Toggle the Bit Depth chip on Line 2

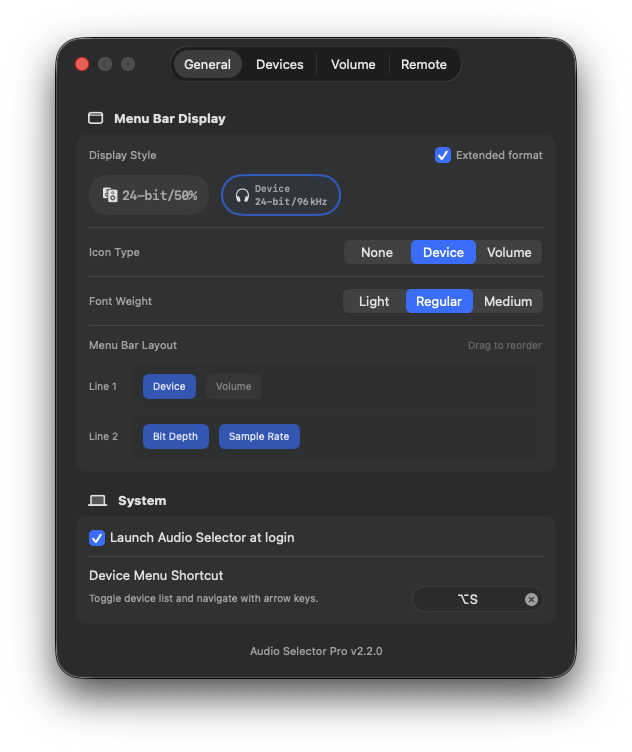(x=176, y=436)
